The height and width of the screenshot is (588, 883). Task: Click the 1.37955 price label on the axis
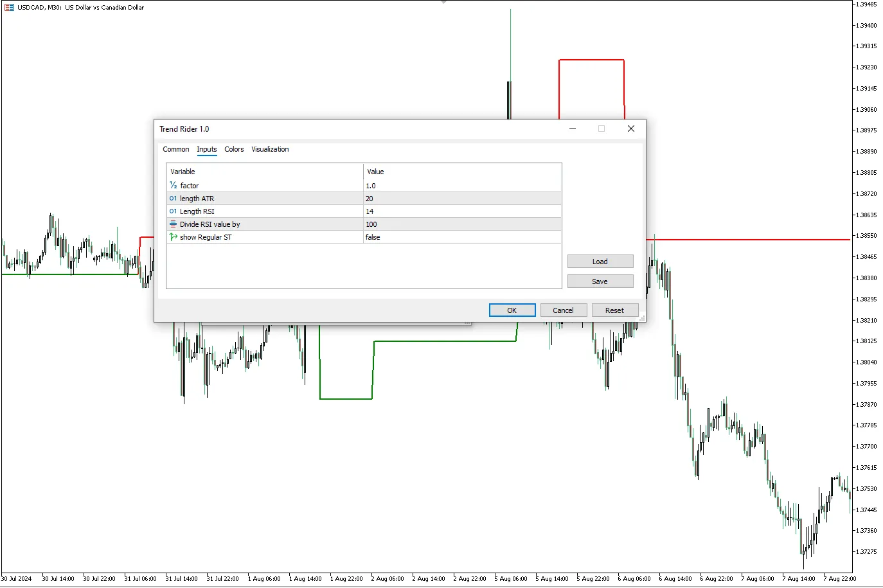tap(866, 384)
